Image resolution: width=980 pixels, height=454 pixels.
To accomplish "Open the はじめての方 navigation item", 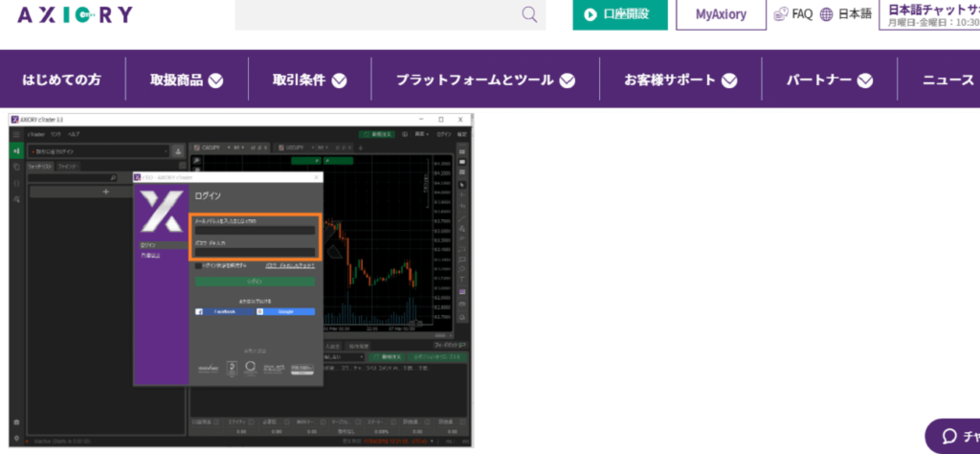I will coord(61,80).
